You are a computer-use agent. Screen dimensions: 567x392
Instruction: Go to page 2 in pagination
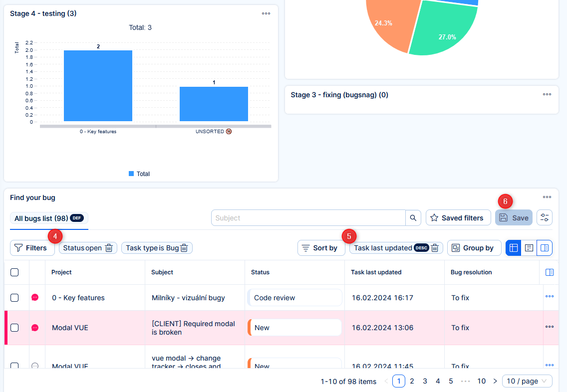[412, 381]
